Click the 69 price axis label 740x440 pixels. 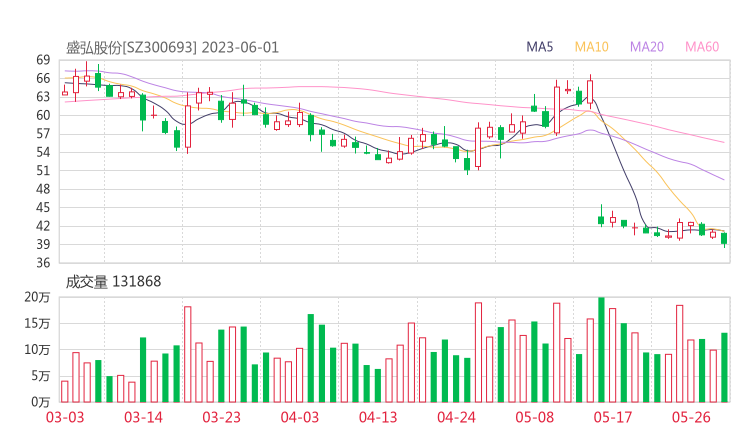click(43, 60)
